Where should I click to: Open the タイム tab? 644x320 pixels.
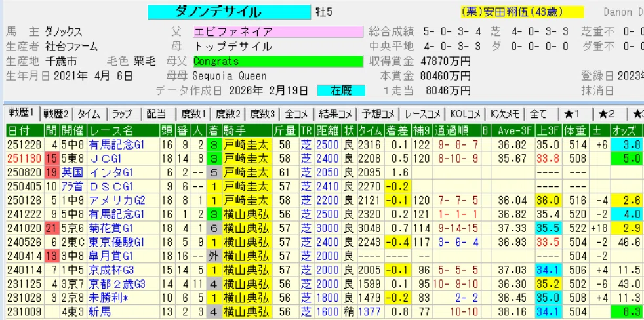pyautogui.click(x=91, y=114)
